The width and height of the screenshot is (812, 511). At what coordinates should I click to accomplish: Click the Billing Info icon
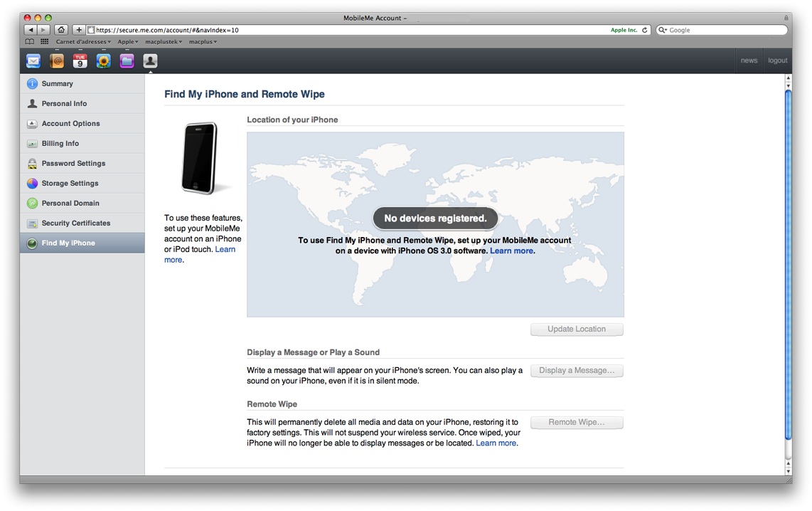pyautogui.click(x=32, y=144)
